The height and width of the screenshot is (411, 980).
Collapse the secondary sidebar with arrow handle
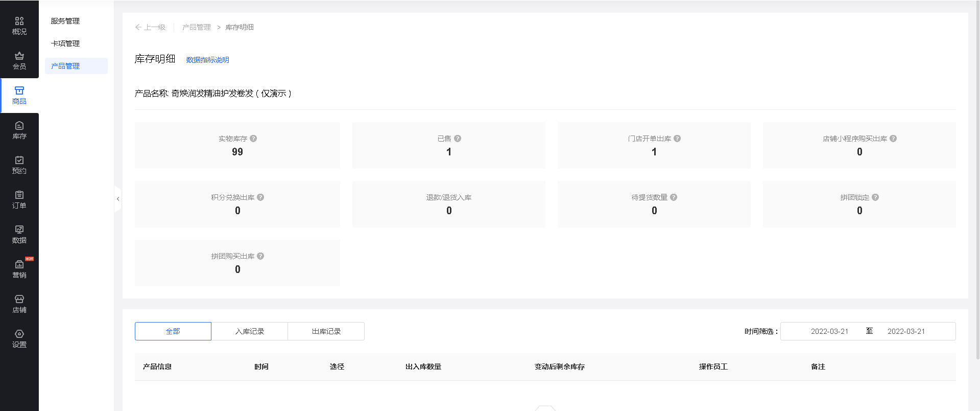tap(118, 199)
